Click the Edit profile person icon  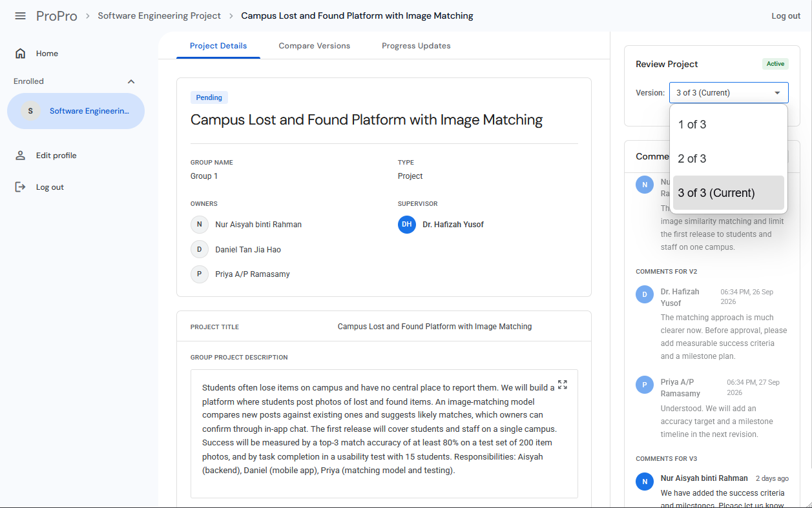pyautogui.click(x=21, y=156)
